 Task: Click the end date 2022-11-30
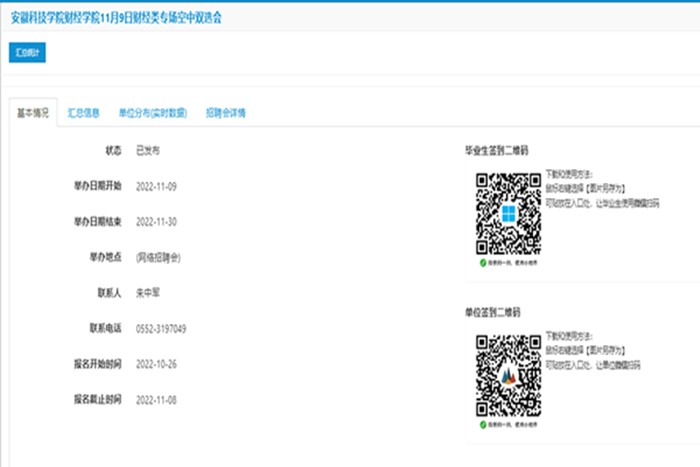coord(160,221)
